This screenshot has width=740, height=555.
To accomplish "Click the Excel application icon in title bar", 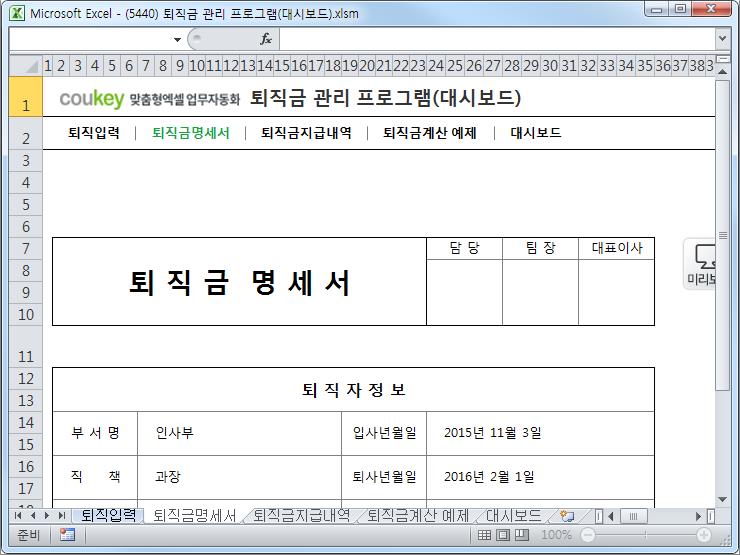I will point(17,13).
